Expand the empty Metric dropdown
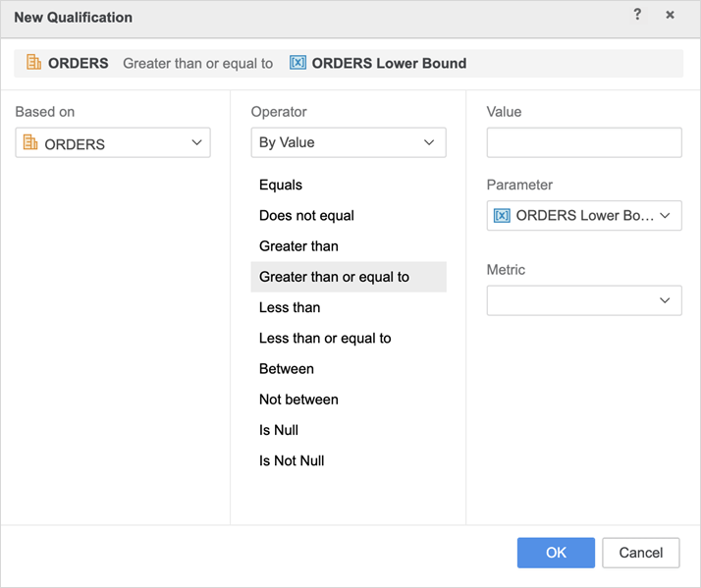Viewport: 701px width, 588px height. coord(665,300)
